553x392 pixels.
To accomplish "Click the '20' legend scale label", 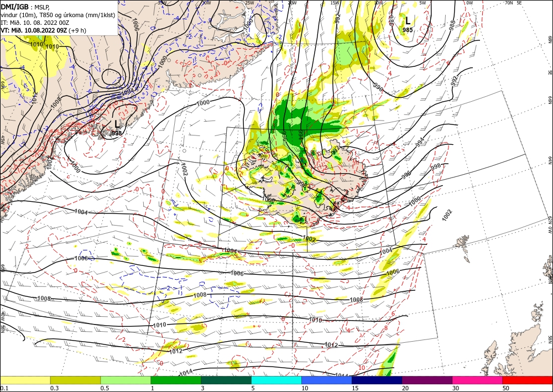I will pyautogui.click(x=405, y=388).
